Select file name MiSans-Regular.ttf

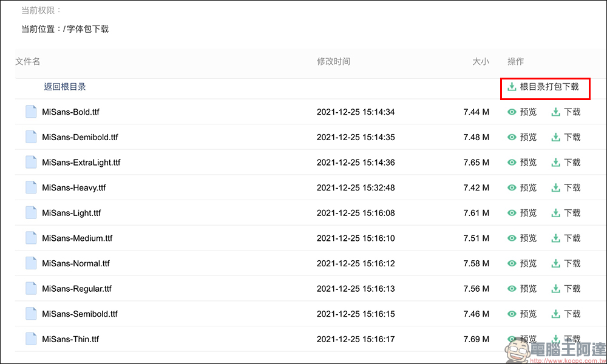click(x=76, y=289)
